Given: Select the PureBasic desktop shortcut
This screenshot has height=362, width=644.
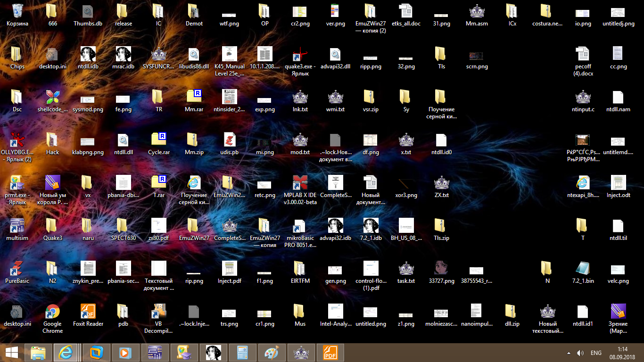Looking at the screenshot, I should coord(17,269).
